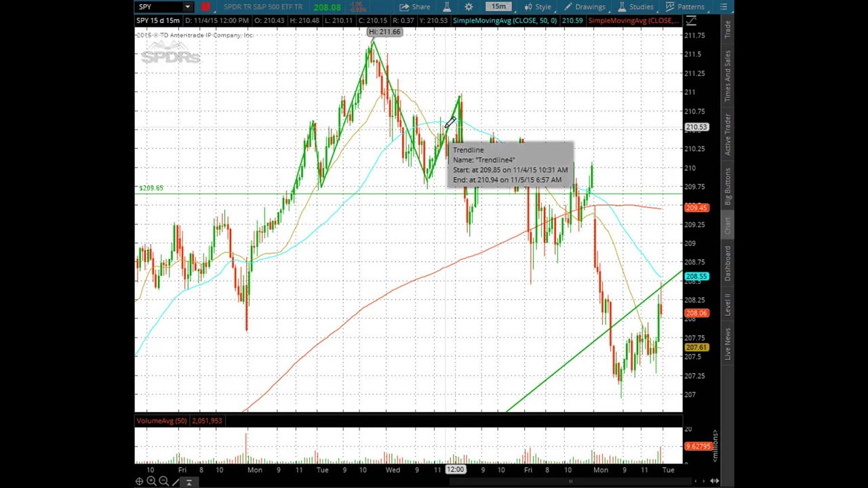Click the red symbol link color square

point(205,7)
